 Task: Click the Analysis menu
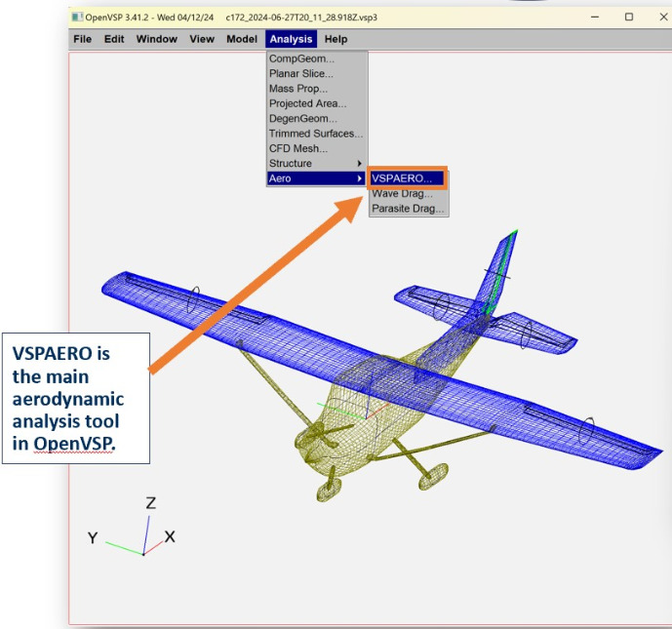pos(291,39)
